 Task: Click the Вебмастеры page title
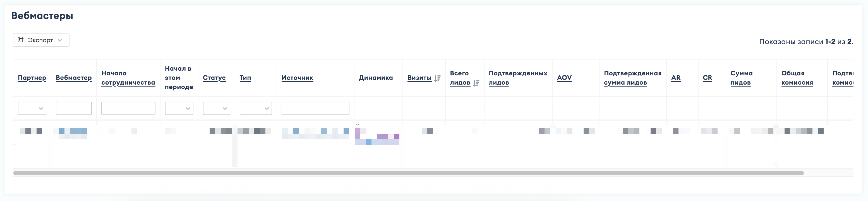coord(42,16)
